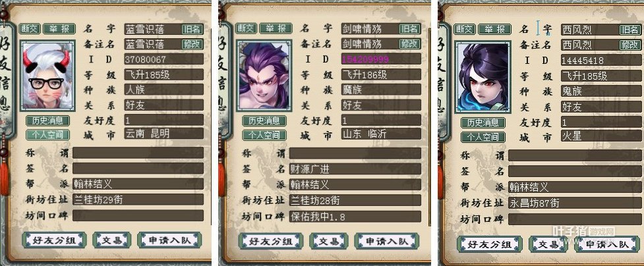Click 举报 button in 剑啸情殇 panel
644x266 pixels.
click(276, 28)
